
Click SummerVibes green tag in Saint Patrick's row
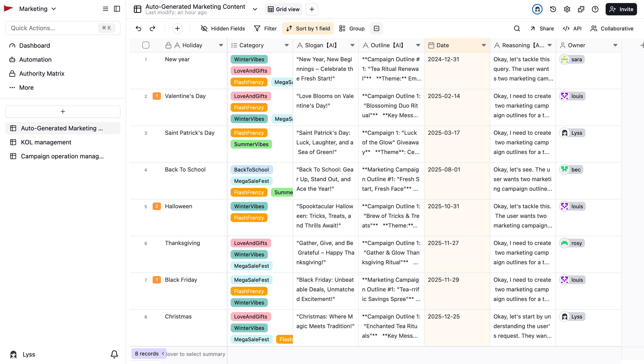(251, 144)
